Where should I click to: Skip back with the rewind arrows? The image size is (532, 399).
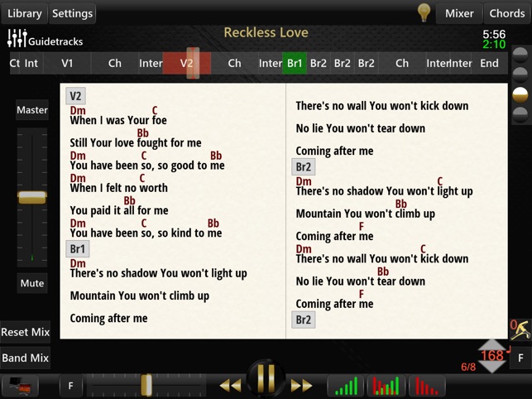coord(230,386)
